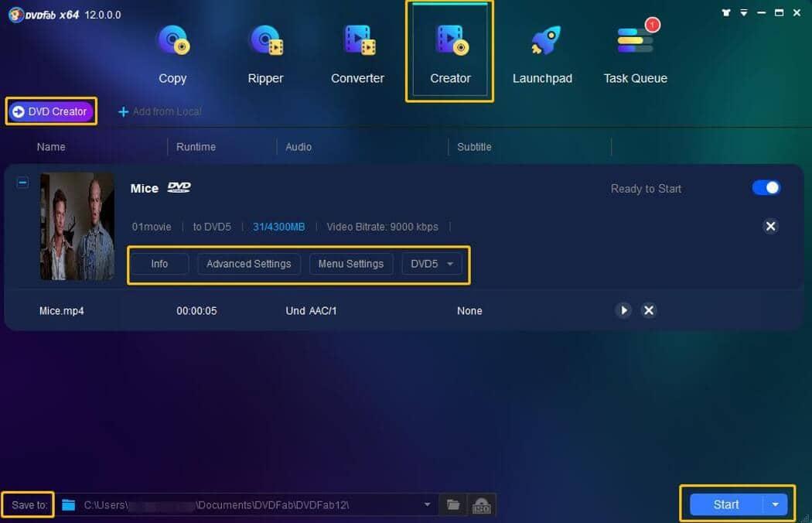Select the Creator module tab
Image resolution: width=812 pixels, height=523 pixels.
pos(450,52)
